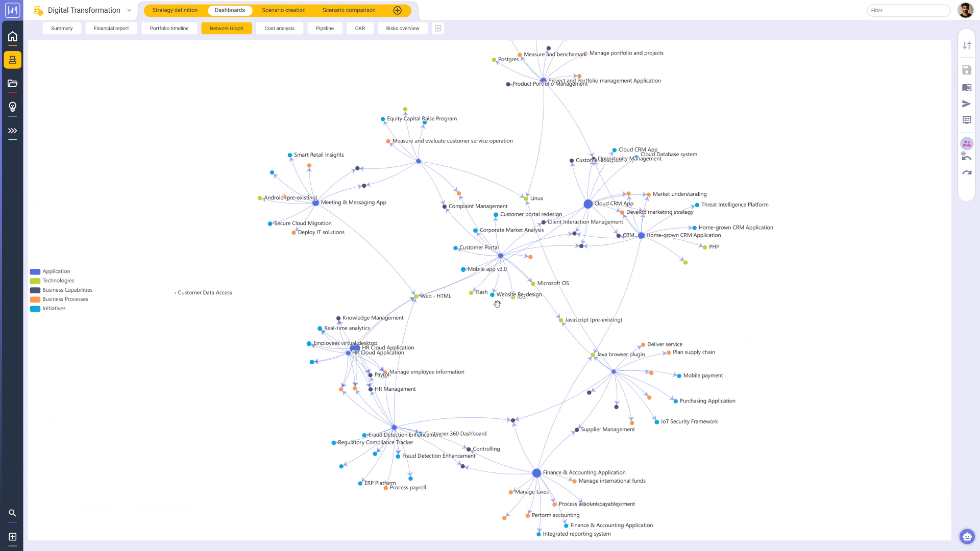Toggle the Business Processes category in the legend

click(x=35, y=299)
